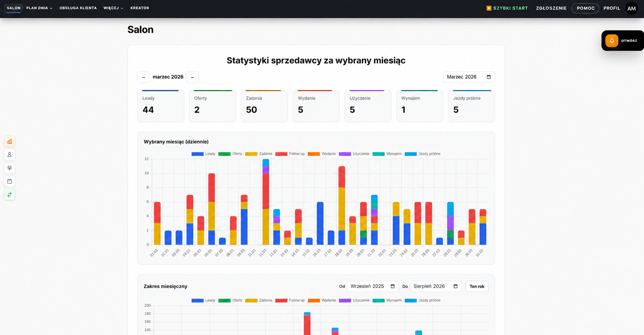
Task: Click the yellow Zadania swatch in Zakres miesięczny legend
Action: tap(251, 301)
